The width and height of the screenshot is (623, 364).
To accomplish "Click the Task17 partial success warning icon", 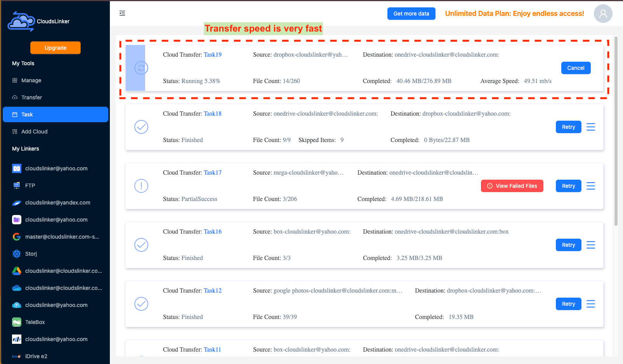I will pos(141,186).
